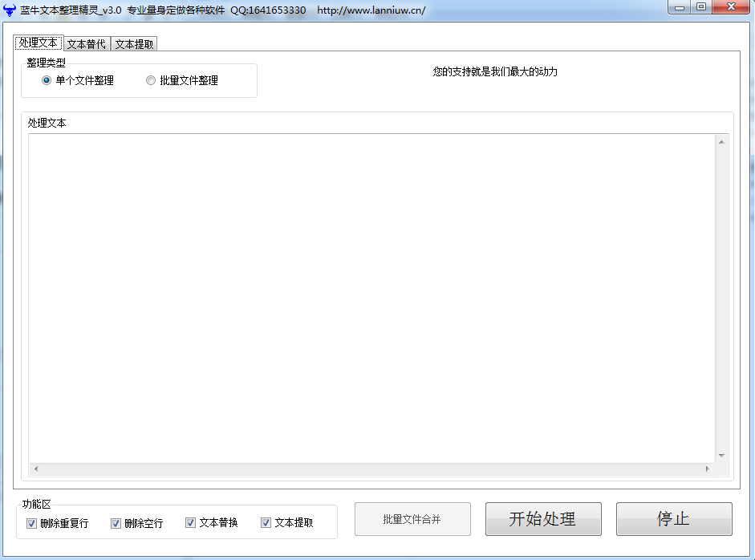Click the vertical scrollbar up arrow
This screenshot has width=755, height=560.
click(721, 141)
